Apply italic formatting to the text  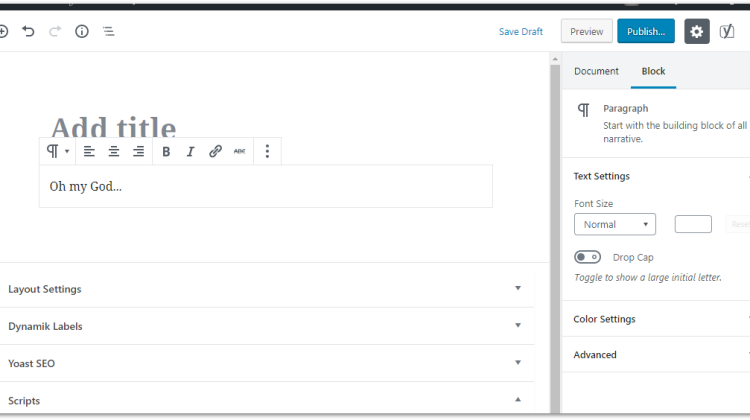[x=190, y=152]
